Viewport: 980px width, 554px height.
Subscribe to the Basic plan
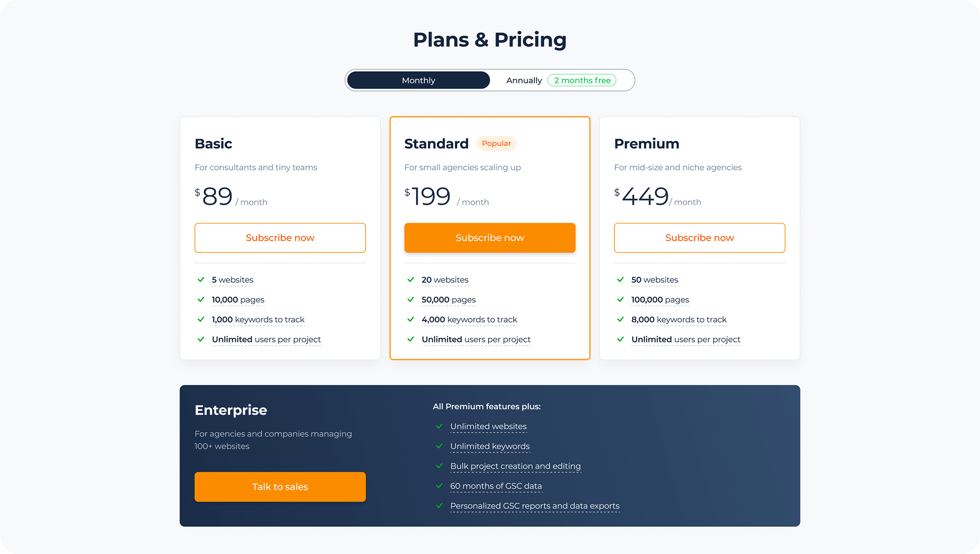(x=280, y=238)
